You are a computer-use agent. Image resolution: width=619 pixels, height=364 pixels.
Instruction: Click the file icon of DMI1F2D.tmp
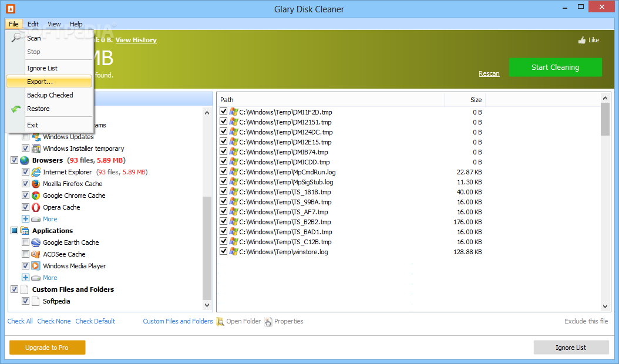pos(234,112)
